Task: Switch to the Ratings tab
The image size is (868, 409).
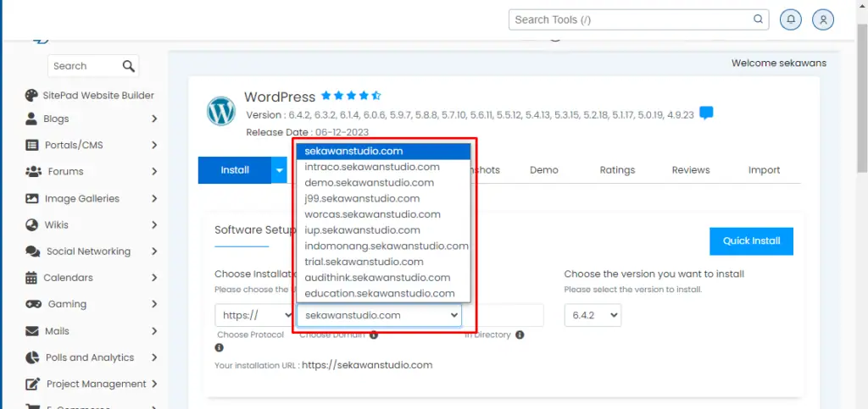Action: pos(617,170)
